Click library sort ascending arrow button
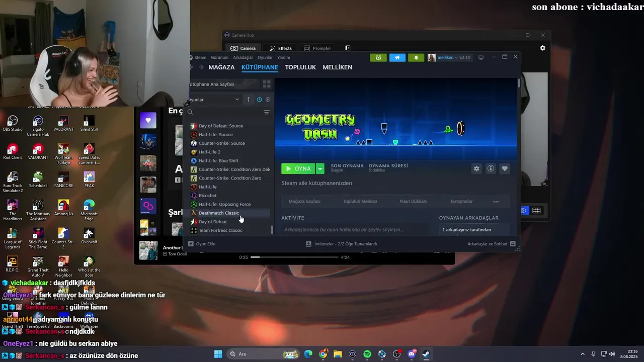Screen dimensions: 644x362 pos(248,100)
